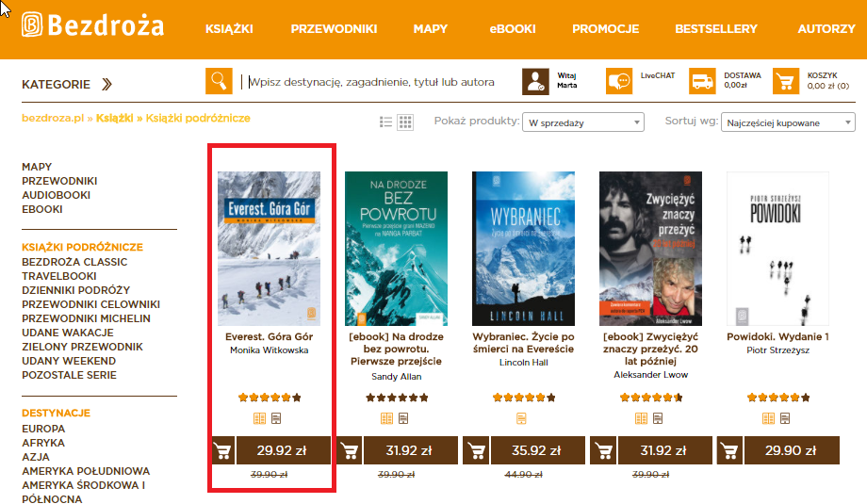The width and height of the screenshot is (867, 504).
Task: Click the format icon under Wybraniec
Action: (521, 418)
